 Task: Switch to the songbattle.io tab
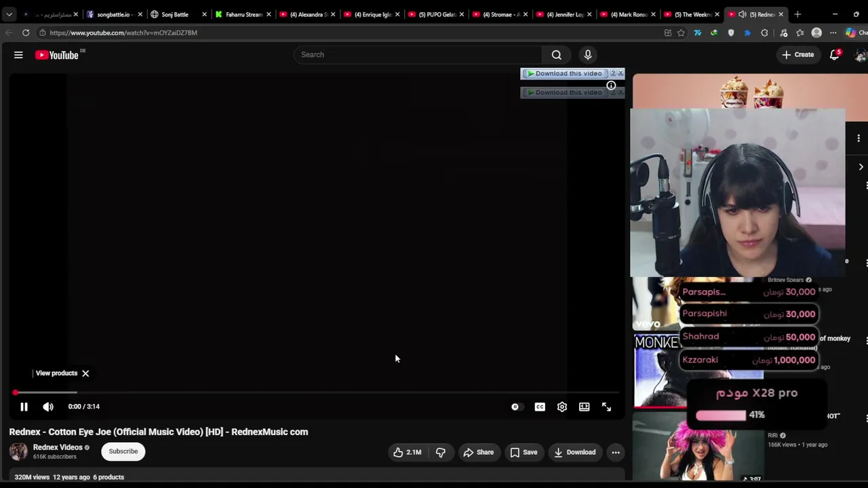(114, 14)
